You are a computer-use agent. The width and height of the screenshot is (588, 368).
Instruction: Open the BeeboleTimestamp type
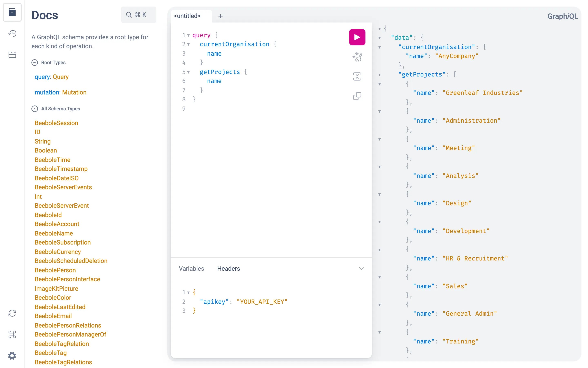click(x=61, y=169)
